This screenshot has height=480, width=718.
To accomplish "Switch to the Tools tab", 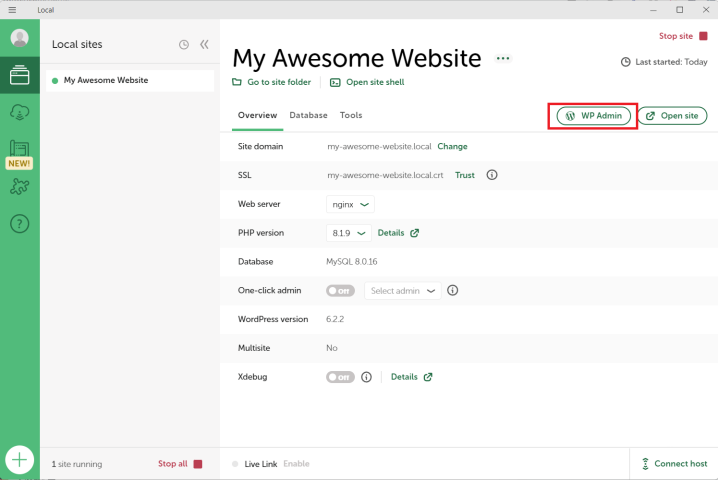I will [351, 115].
